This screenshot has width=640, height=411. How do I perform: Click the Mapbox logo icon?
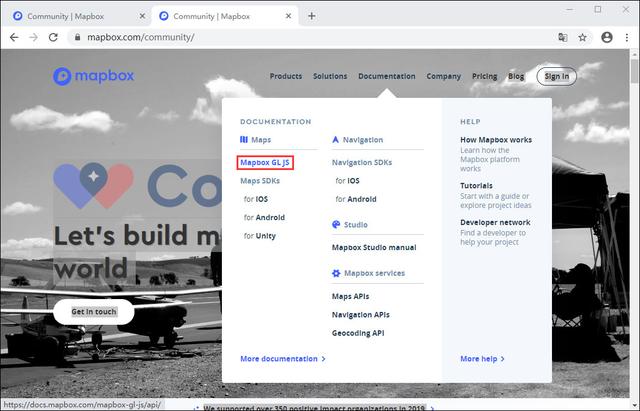click(x=62, y=76)
